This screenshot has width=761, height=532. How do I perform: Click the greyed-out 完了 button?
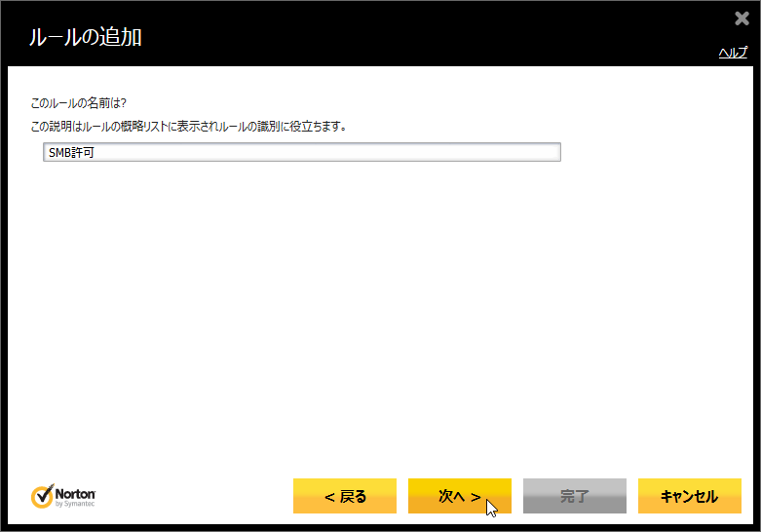coord(574,496)
